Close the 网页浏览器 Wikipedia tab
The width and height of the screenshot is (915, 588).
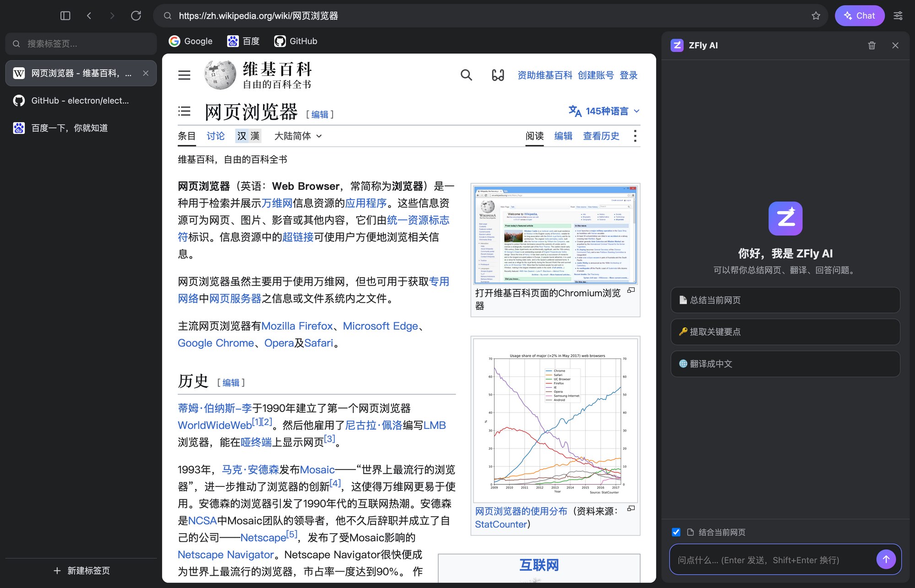tap(145, 73)
